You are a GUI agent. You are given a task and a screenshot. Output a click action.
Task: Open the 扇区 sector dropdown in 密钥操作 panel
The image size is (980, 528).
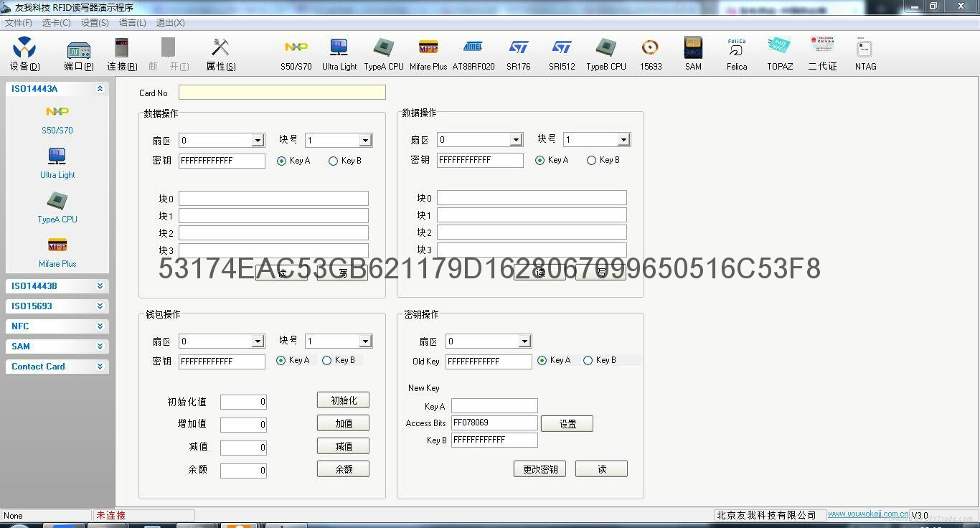pos(524,341)
